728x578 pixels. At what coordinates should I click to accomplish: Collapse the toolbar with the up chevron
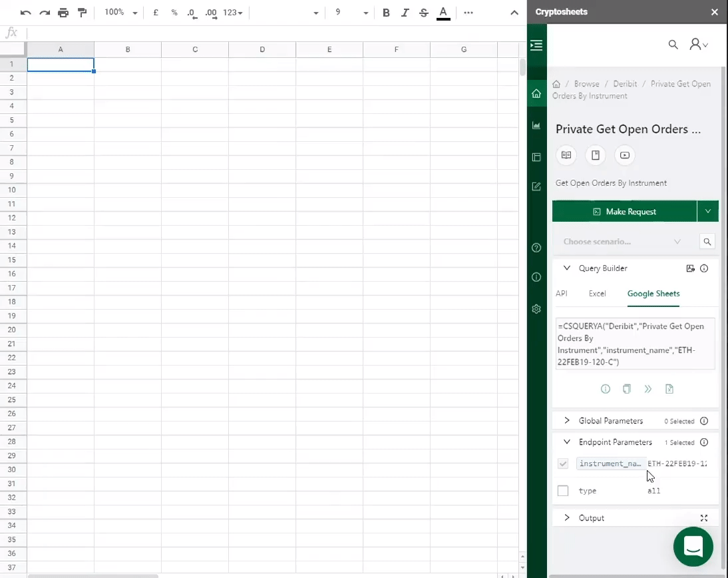pyautogui.click(x=514, y=13)
